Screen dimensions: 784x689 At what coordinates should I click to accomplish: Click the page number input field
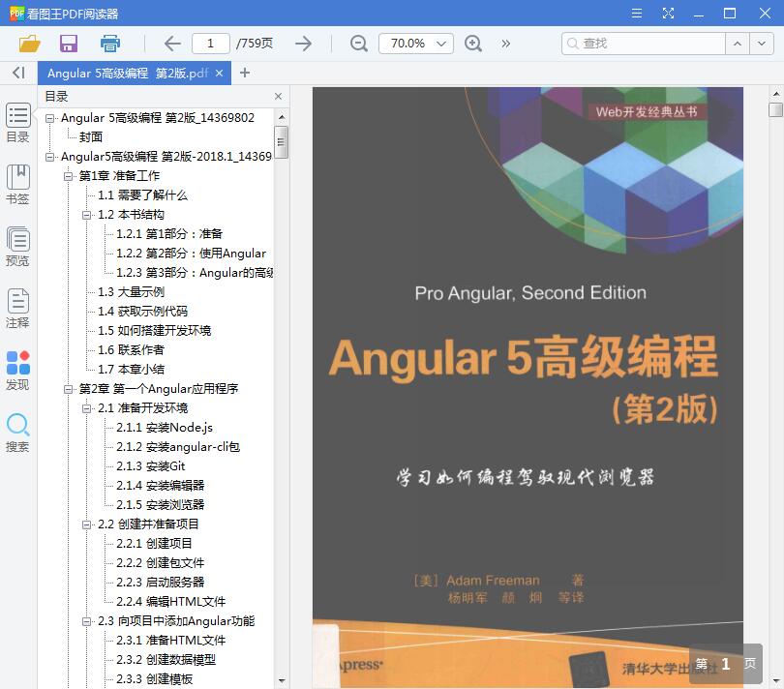point(210,44)
